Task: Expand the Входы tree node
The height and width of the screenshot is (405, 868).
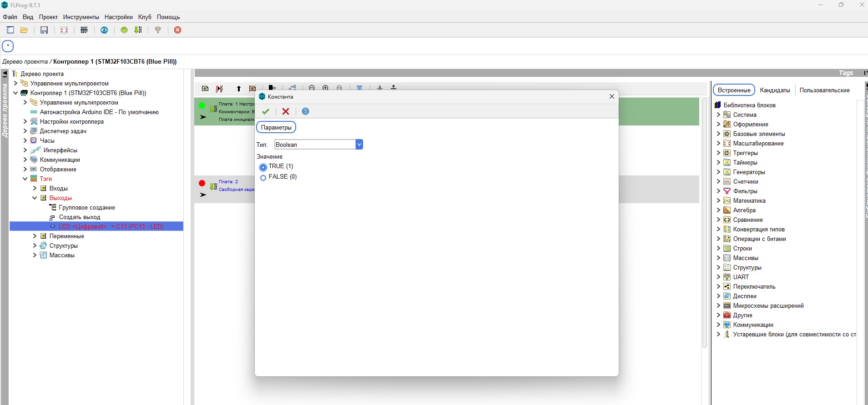Action: (x=35, y=188)
